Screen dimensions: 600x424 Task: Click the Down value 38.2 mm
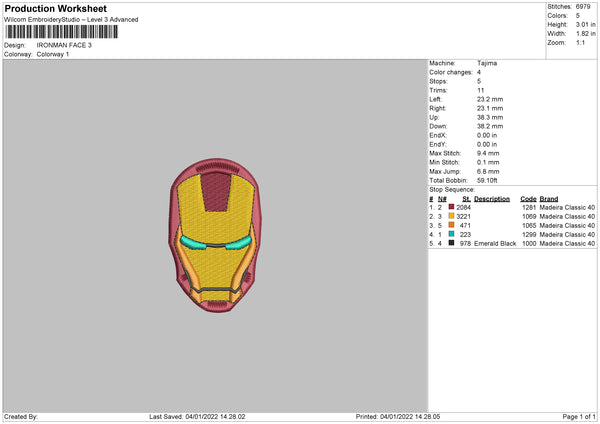490,126
